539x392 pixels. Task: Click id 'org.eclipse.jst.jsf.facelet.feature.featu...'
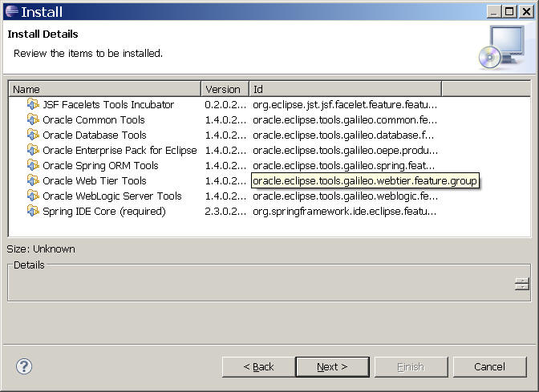coord(345,104)
